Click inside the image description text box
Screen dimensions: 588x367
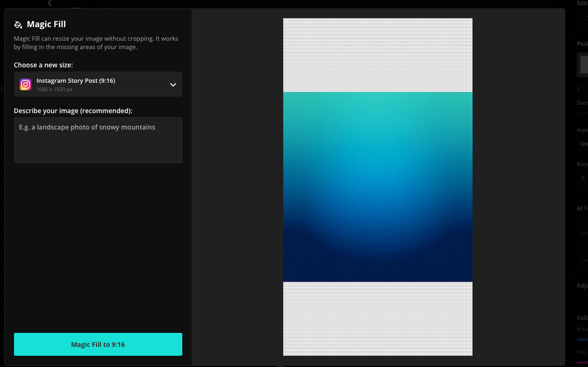click(98, 140)
